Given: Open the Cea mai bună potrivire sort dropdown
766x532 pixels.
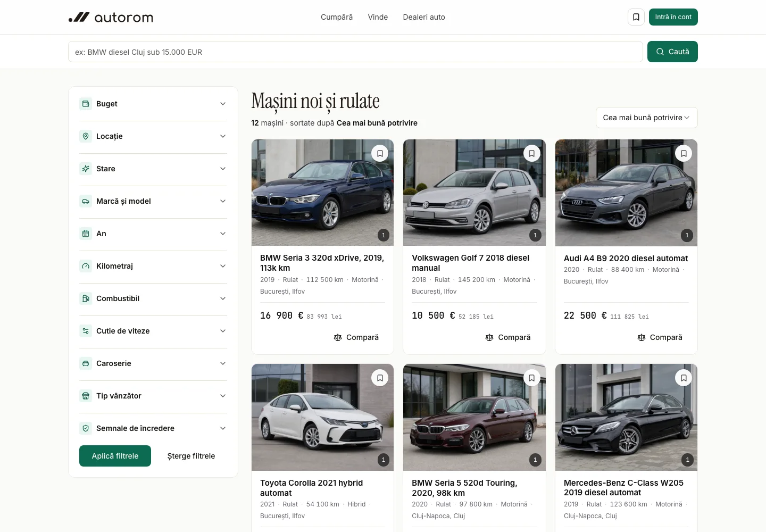Looking at the screenshot, I should pyautogui.click(x=646, y=118).
